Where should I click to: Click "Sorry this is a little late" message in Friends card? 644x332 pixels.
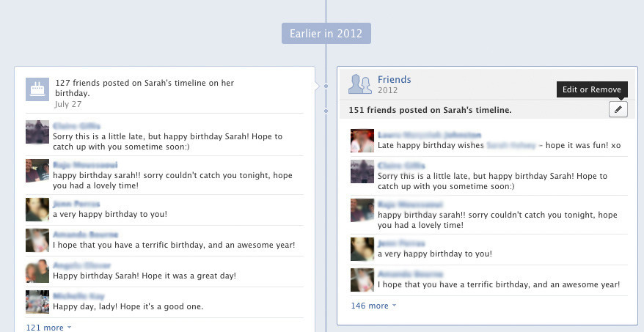coord(492,181)
